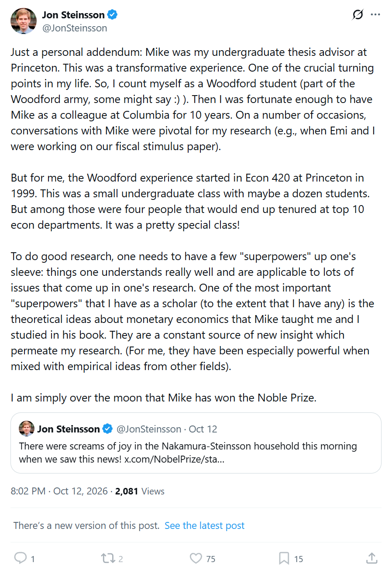The image size is (392, 573).
Task: Click the 2,081 Views count
Action: tap(140, 491)
